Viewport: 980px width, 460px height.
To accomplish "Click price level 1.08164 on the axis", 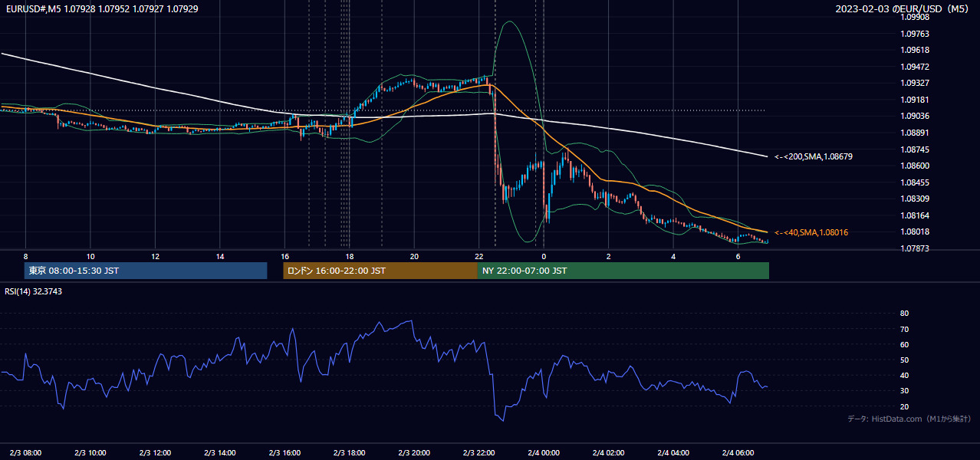I will pos(914,215).
